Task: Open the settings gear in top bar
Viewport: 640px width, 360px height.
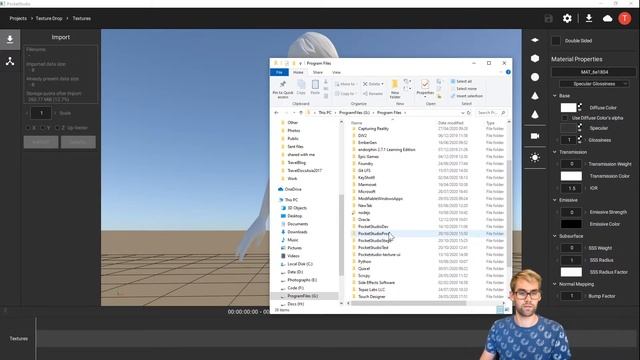Action: tap(567, 18)
